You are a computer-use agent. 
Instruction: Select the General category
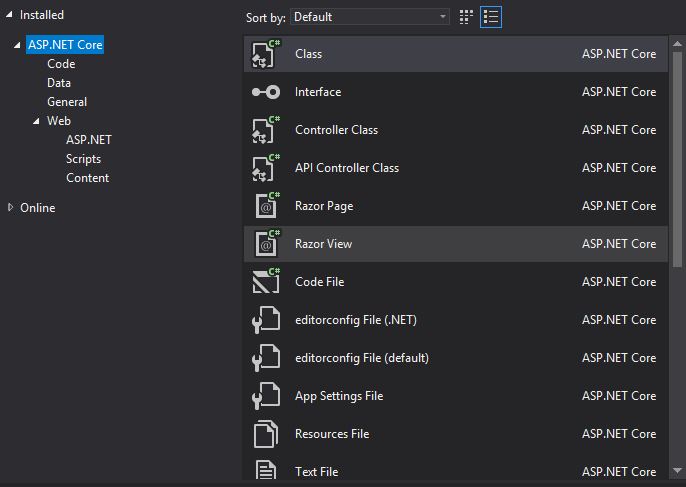pos(67,102)
